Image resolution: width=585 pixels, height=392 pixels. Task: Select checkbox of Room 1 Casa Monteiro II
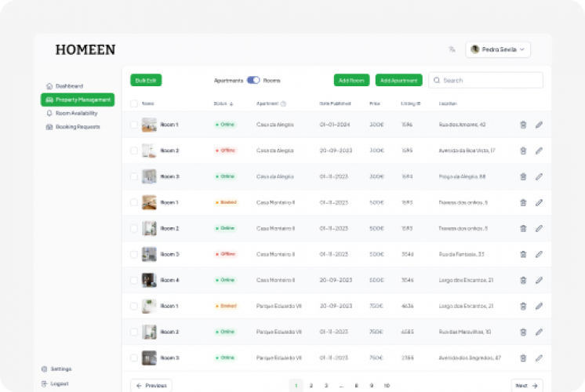[x=134, y=202]
